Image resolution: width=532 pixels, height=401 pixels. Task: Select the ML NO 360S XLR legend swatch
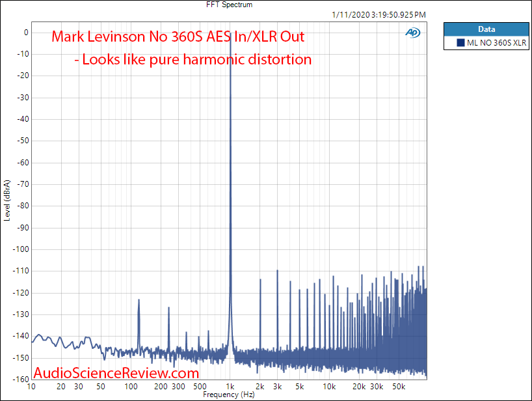click(460, 43)
